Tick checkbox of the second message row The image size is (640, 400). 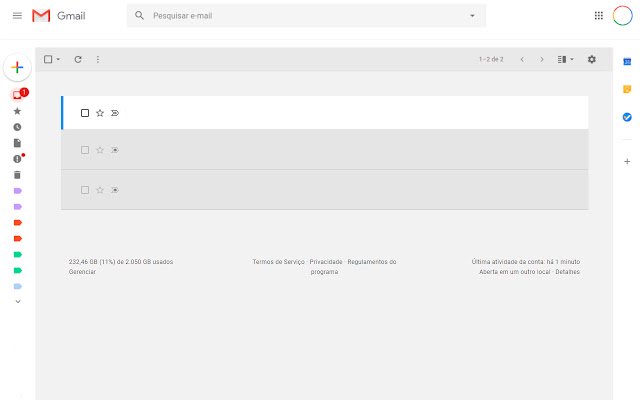(85, 150)
